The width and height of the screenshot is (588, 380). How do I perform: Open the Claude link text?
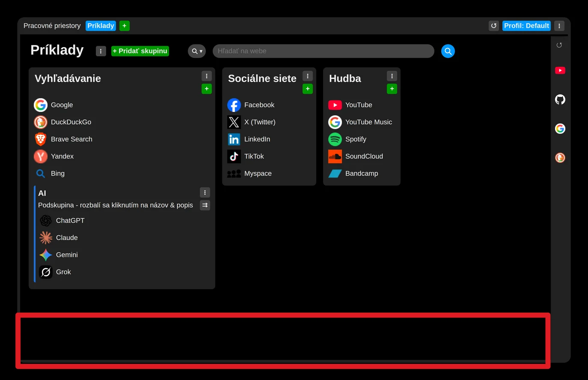tap(67, 238)
